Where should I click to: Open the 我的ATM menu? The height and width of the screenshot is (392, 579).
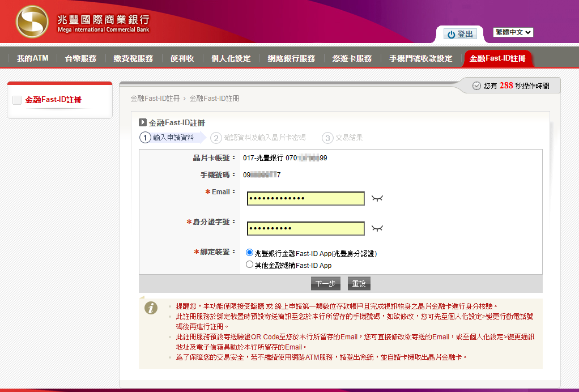[32, 58]
